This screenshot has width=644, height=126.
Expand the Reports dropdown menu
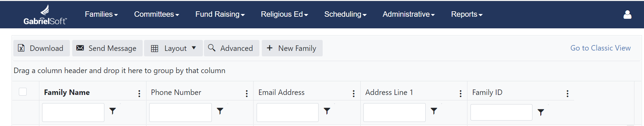click(467, 14)
